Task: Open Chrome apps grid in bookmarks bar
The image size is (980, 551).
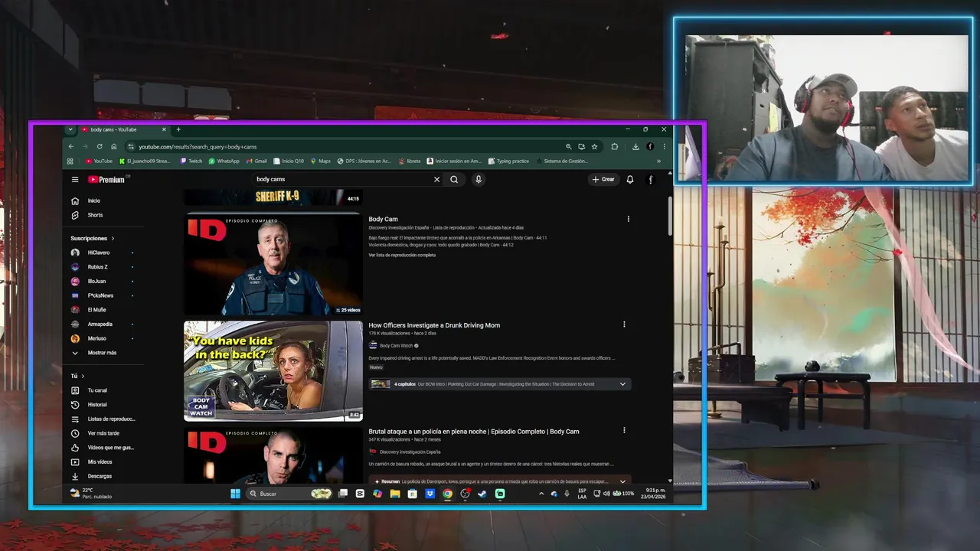Action: (70, 161)
